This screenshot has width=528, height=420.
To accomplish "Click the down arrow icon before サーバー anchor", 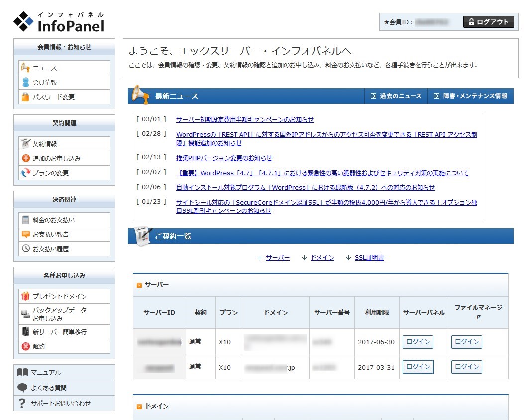I will point(260,258).
